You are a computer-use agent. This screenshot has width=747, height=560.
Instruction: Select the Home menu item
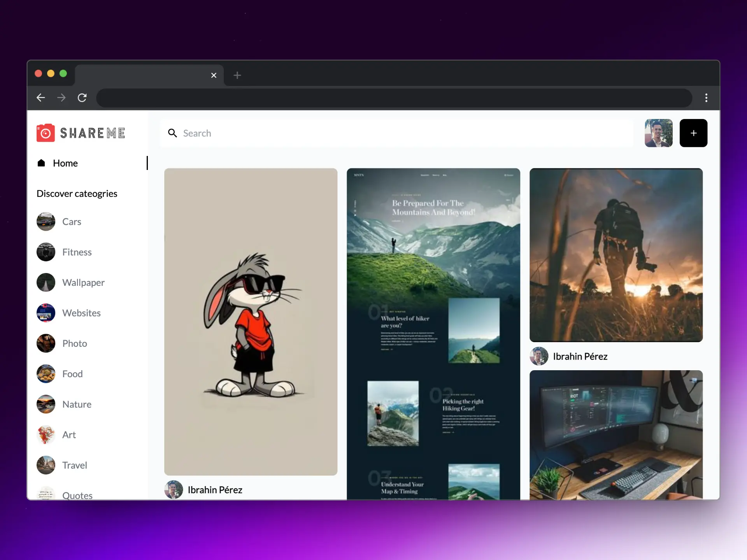(x=65, y=163)
